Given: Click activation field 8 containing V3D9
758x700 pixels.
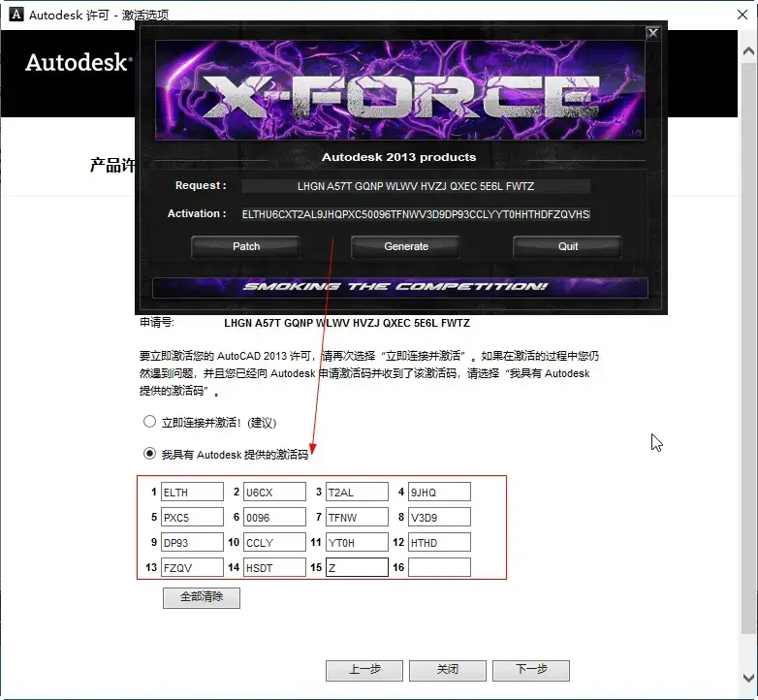Looking at the screenshot, I should pyautogui.click(x=439, y=517).
